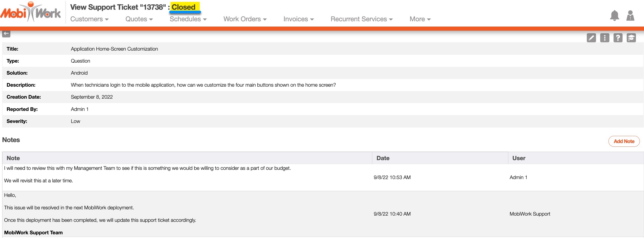Open the Invoices menu
The image size is (644, 238).
pyautogui.click(x=298, y=19)
